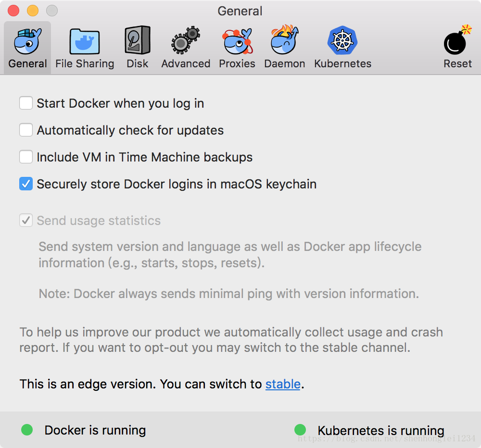Select the Disk drive icon
The width and height of the screenshot is (481, 448).
coord(137,41)
